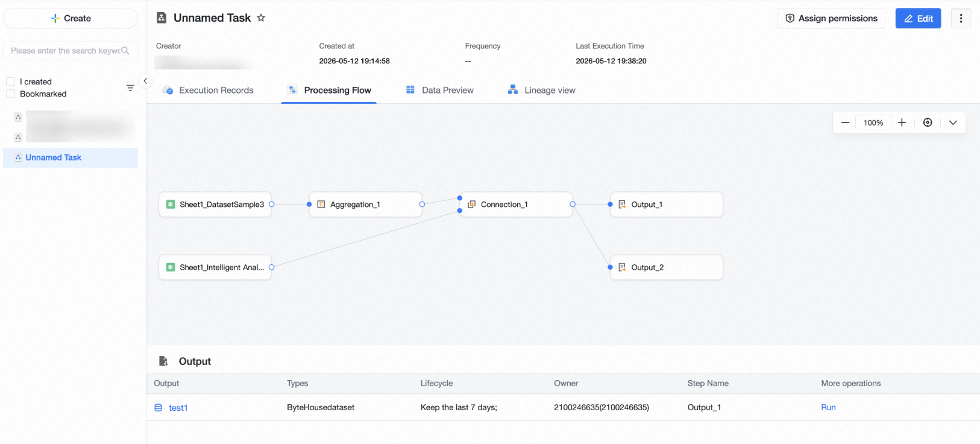The width and height of the screenshot is (980, 444).
Task: Select the Connection_1 node icon
Action: pos(472,205)
